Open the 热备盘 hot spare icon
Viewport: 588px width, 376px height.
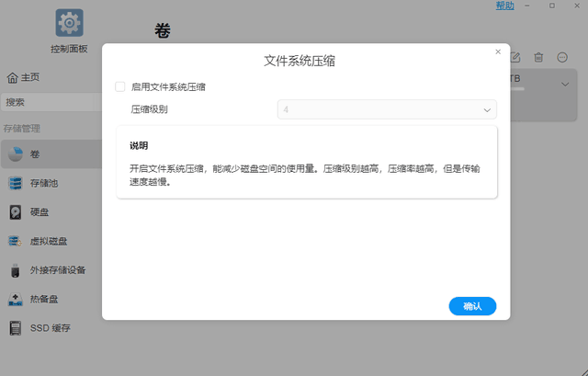(x=16, y=299)
